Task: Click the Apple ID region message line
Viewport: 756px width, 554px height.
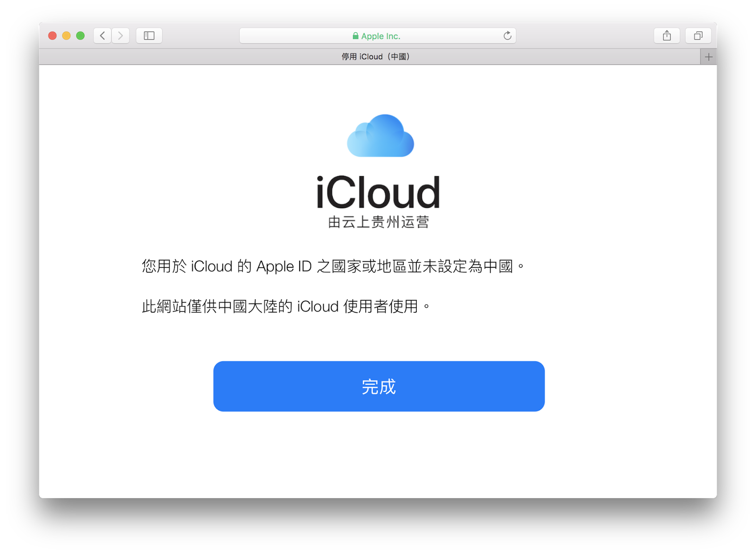Action: (333, 266)
